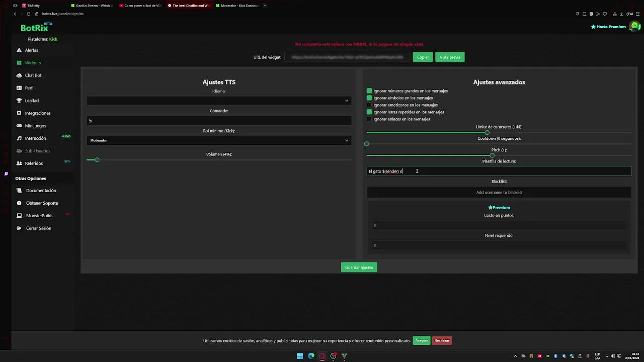Image resolution: width=644 pixels, height=362 pixels.
Task: Open the Lealtad menu item
Action: coord(32,101)
